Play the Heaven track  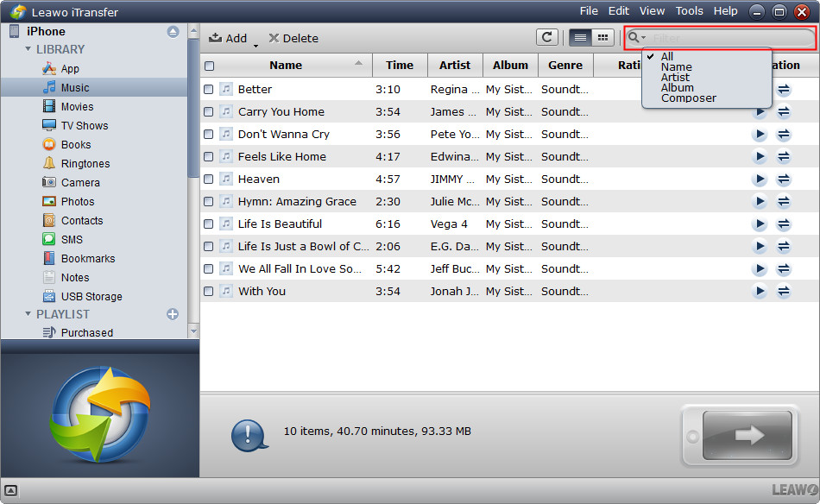pos(760,180)
